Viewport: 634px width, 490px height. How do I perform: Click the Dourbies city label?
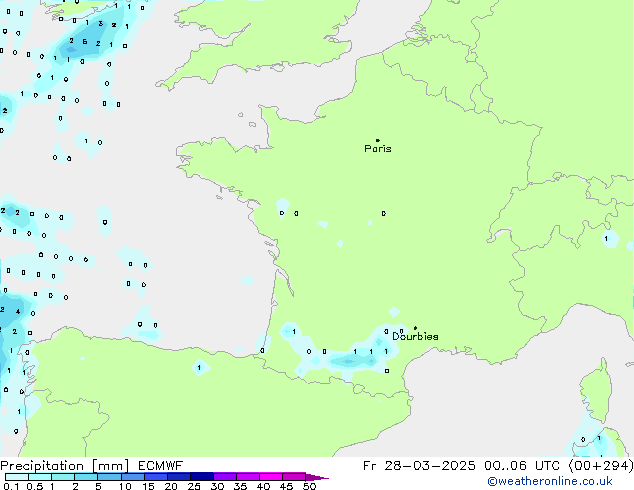point(415,336)
